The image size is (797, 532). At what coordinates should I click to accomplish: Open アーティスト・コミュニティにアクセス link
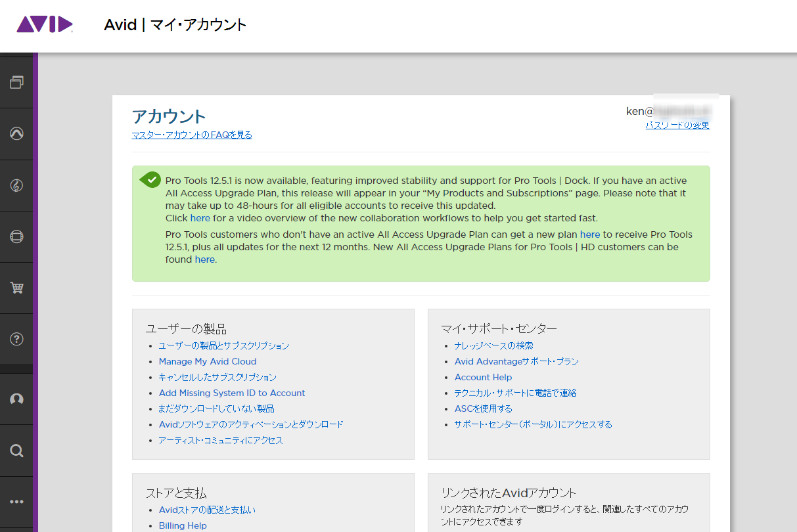click(x=221, y=440)
